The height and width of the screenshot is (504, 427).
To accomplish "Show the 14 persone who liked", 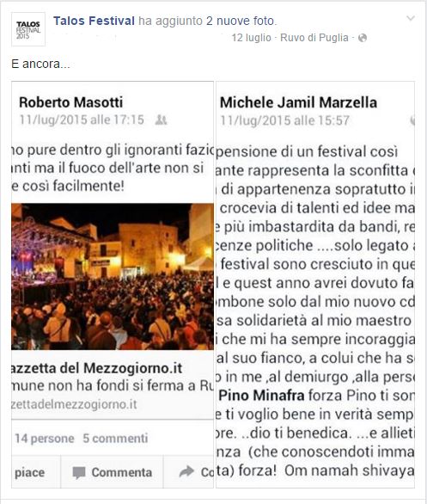I will click(45, 439).
